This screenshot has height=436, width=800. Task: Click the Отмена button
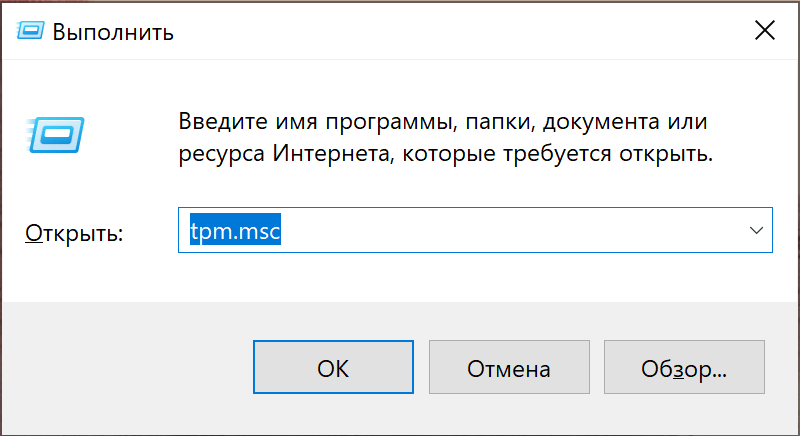[509, 369]
